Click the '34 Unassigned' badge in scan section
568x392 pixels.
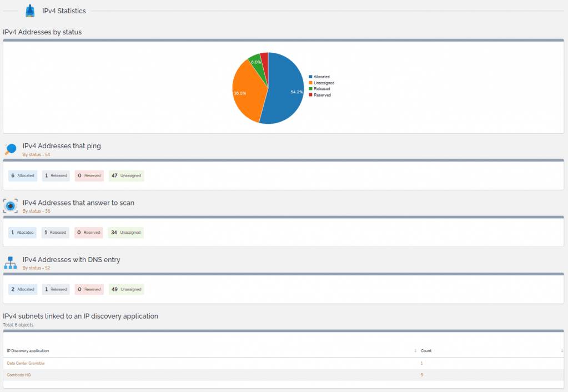coord(125,232)
